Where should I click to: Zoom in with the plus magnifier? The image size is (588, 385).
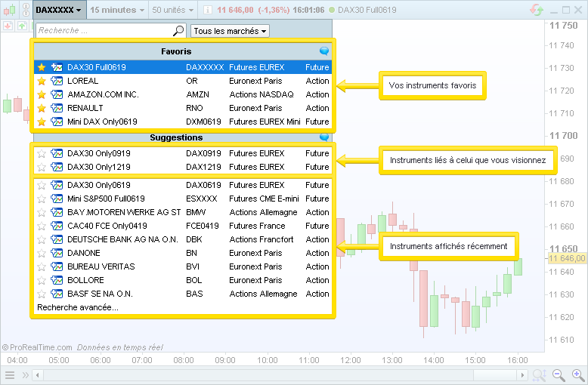pos(577,375)
